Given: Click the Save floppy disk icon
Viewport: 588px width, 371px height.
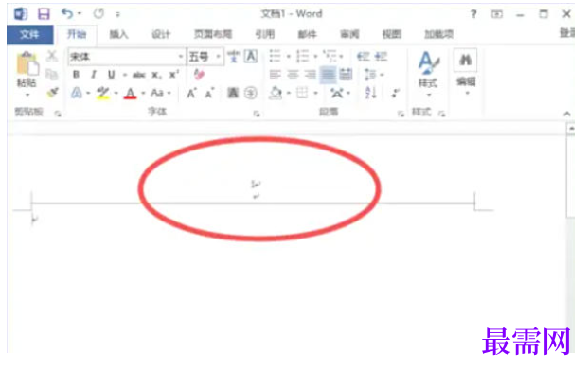Looking at the screenshot, I should coord(44,14).
